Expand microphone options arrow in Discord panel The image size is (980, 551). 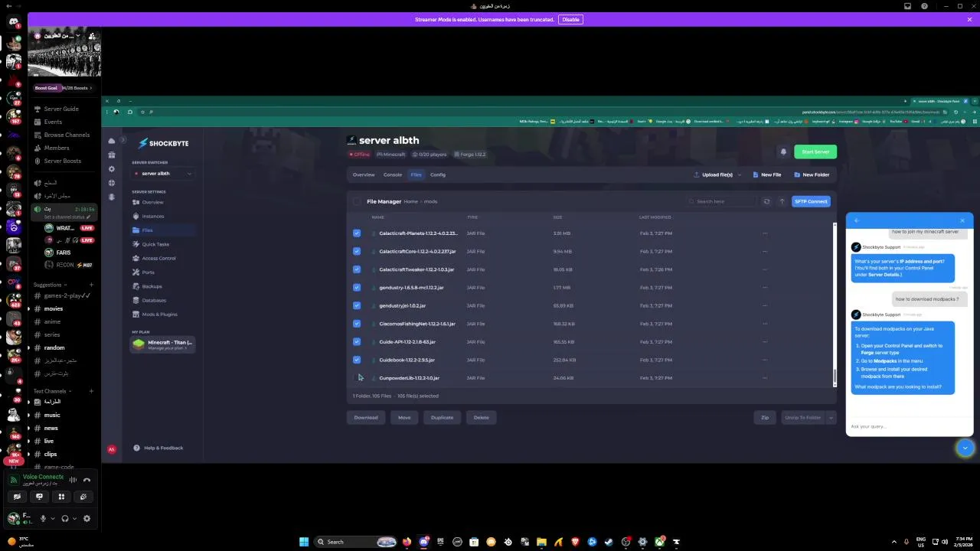53,518
